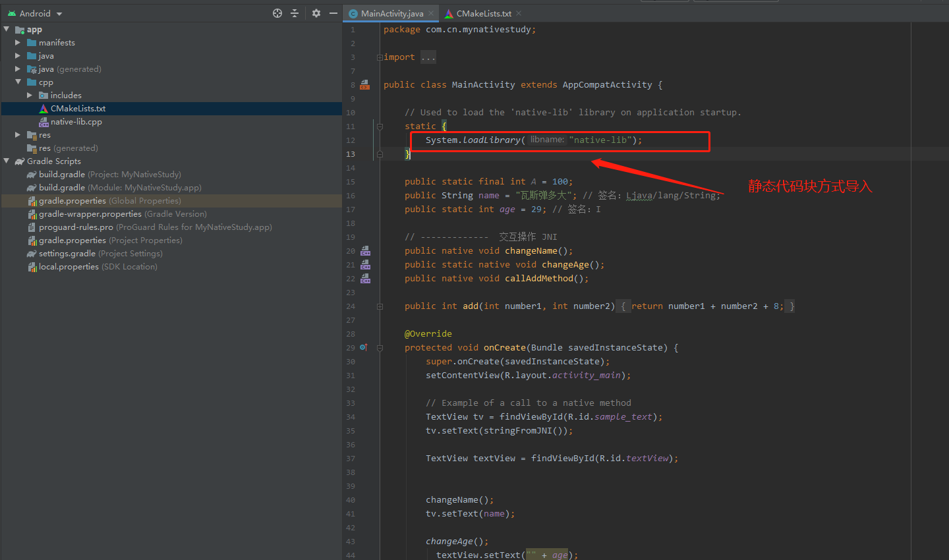Switch to MainActivity.java tab
Viewport: 949px width, 560px height.
[392, 13]
